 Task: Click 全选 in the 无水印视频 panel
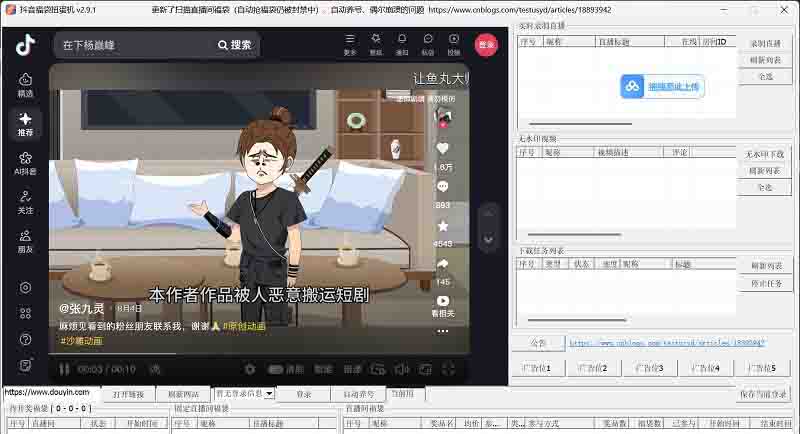coord(764,187)
